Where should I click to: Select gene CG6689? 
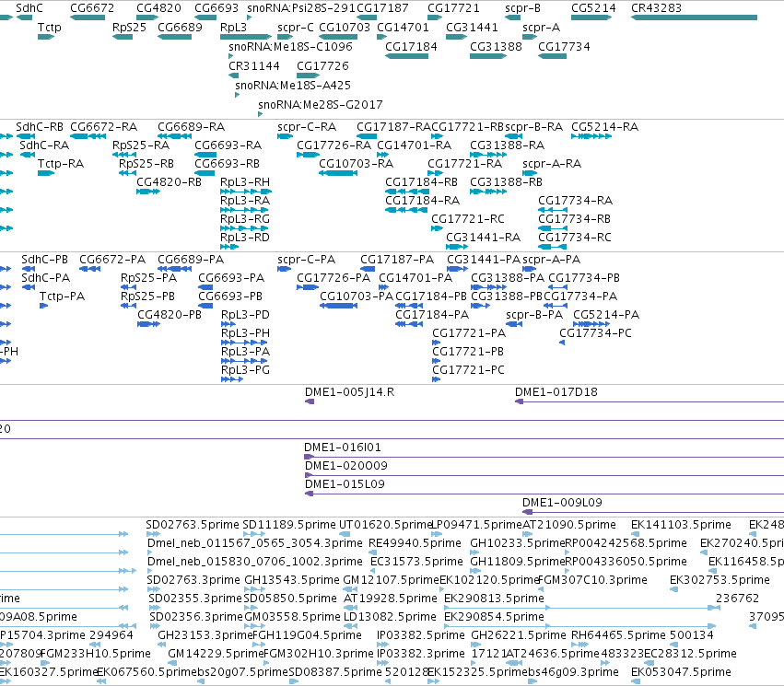[x=174, y=37]
